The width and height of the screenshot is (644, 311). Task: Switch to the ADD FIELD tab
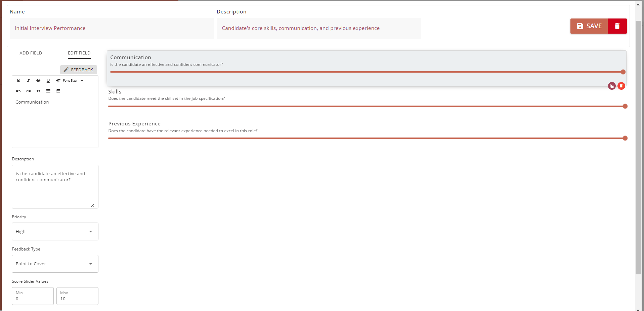pos(31,53)
